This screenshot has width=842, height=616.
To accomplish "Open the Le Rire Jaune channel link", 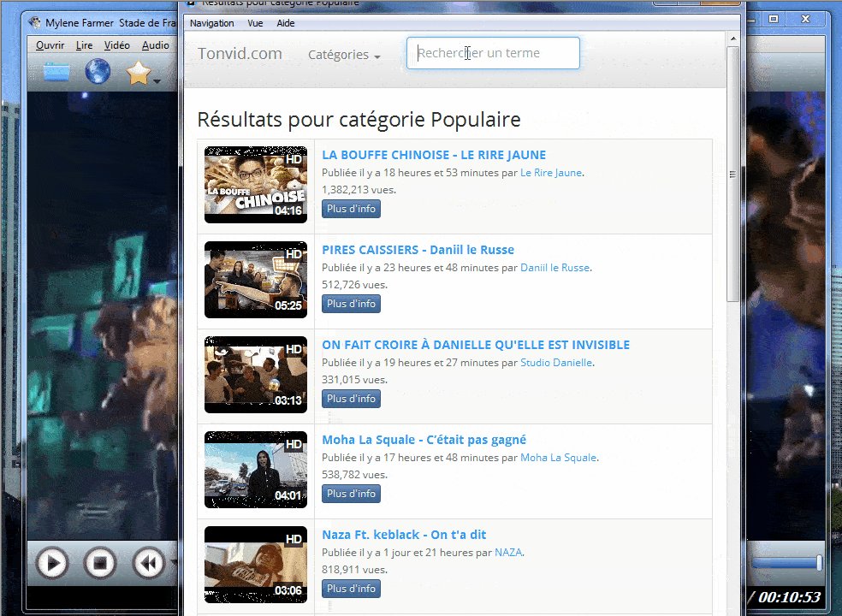I will (551, 173).
